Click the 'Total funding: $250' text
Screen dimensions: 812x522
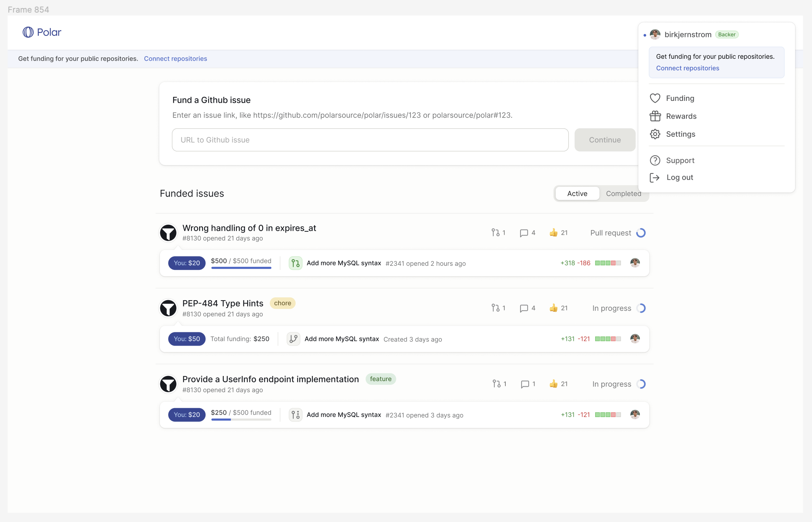pos(240,339)
